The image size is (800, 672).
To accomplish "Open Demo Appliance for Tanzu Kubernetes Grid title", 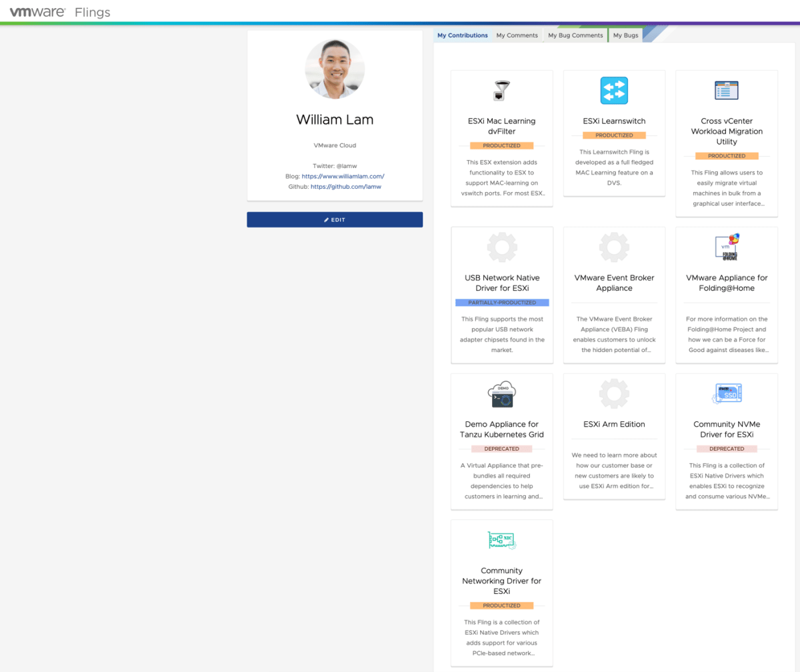I will 502,429.
